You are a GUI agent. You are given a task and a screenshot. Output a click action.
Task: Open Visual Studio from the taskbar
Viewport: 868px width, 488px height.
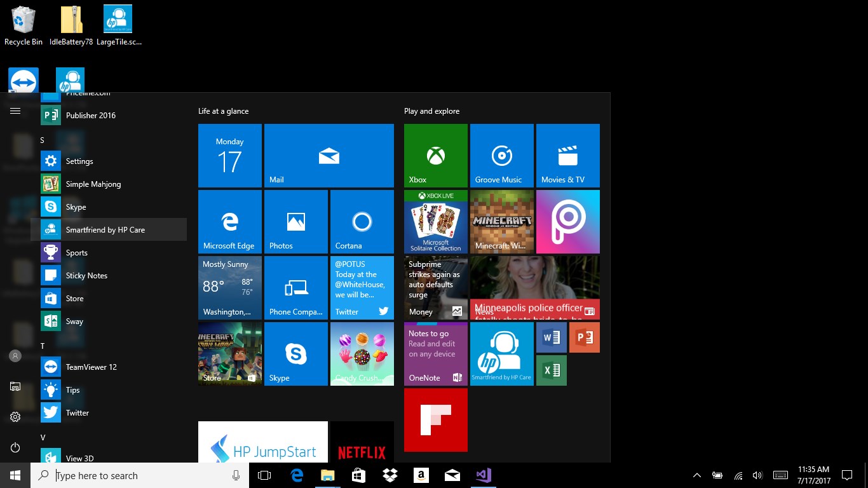tap(484, 475)
